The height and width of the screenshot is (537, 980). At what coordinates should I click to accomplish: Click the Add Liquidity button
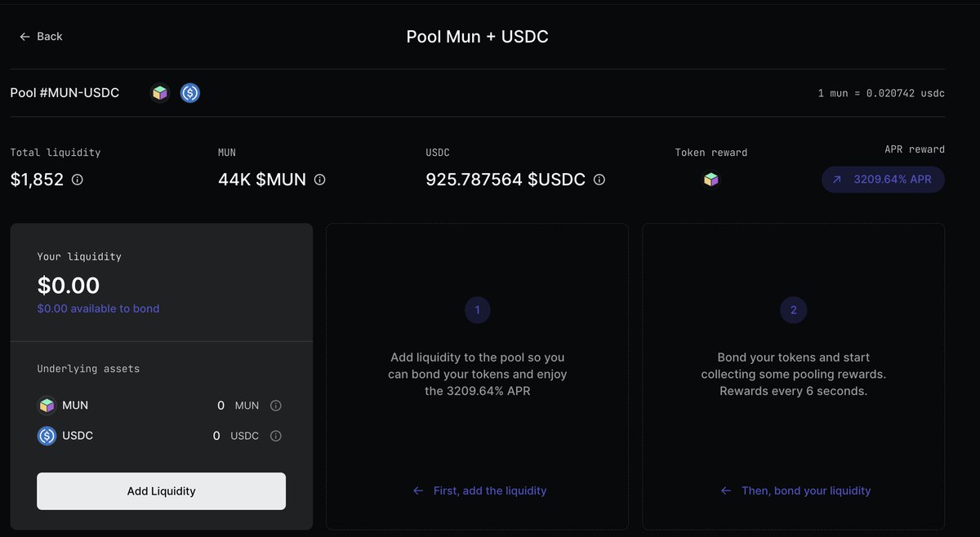pyautogui.click(x=161, y=491)
